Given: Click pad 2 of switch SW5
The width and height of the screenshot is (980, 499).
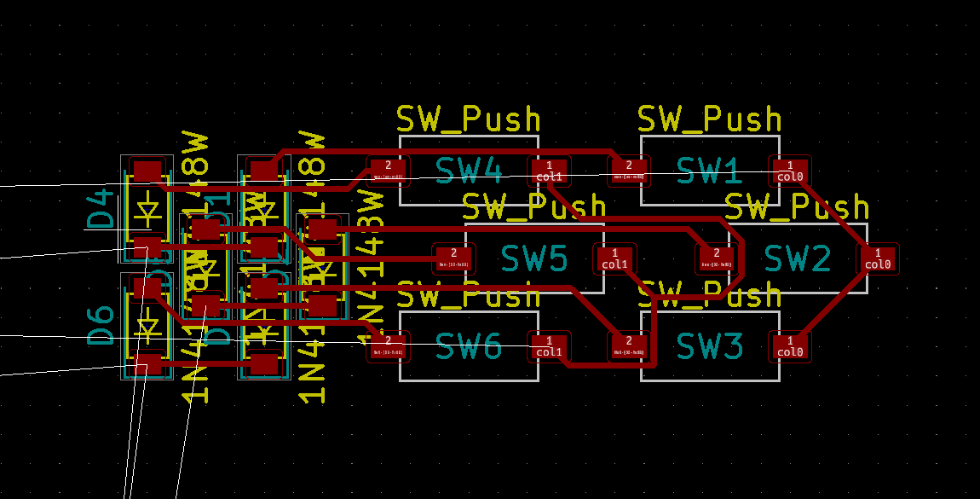Looking at the screenshot, I should coord(453,258).
